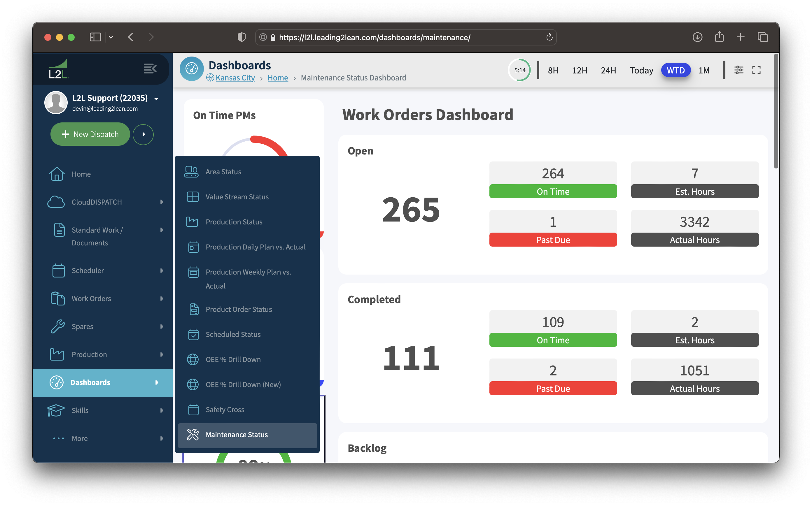Image resolution: width=812 pixels, height=506 pixels.
Task: Select the 24H time range
Action: (x=608, y=70)
